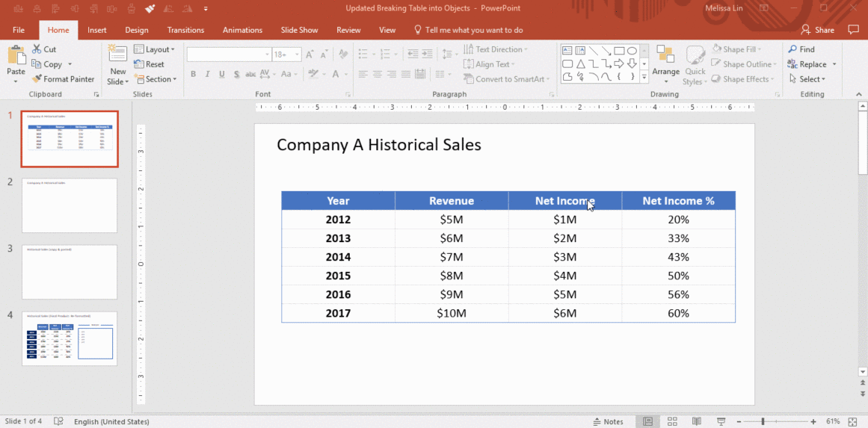
Task: Fit slide to current window icon
Action: pos(854,421)
